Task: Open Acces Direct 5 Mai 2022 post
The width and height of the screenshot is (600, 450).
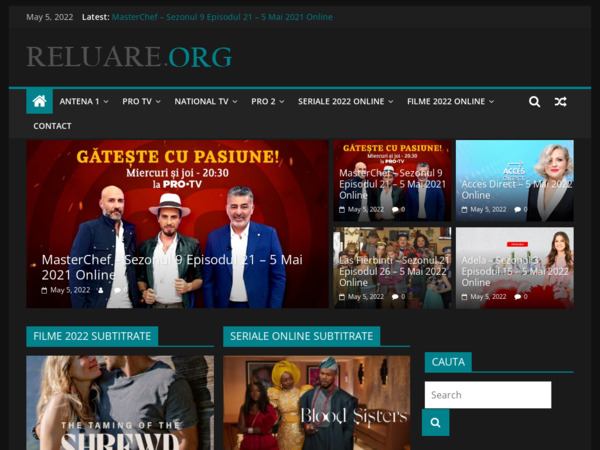Action: pyautogui.click(x=516, y=189)
